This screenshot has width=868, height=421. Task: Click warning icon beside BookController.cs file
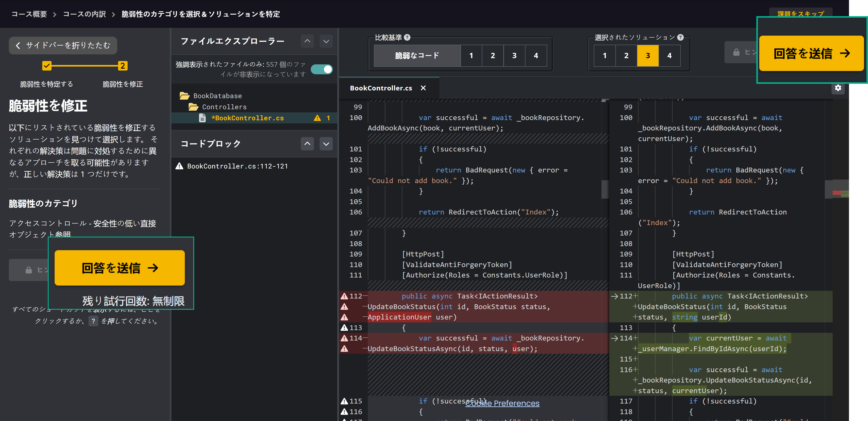pyautogui.click(x=317, y=118)
